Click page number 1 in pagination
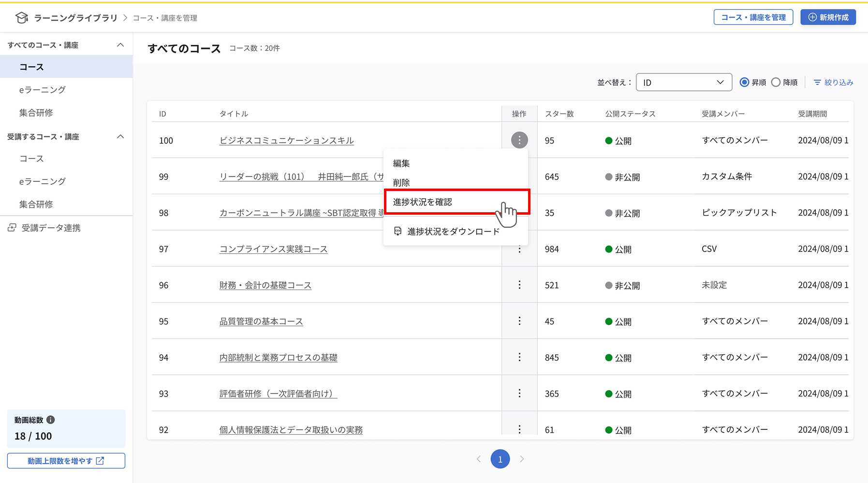The height and width of the screenshot is (483, 868). click(x=500, y=459)
